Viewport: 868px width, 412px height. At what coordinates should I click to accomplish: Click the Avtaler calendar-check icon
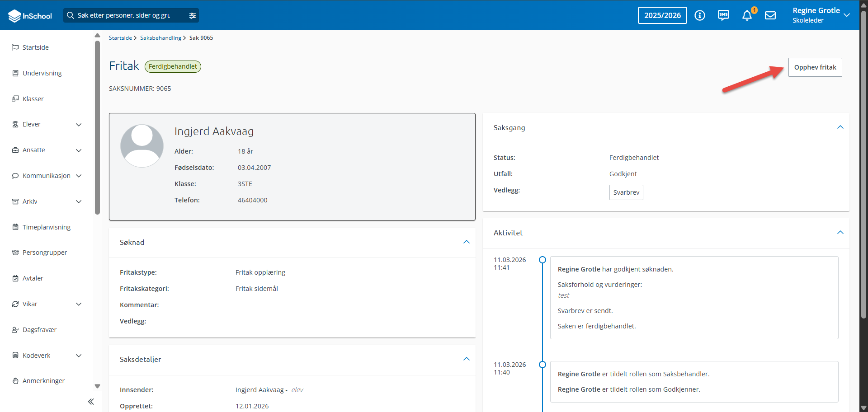[15, 278]
